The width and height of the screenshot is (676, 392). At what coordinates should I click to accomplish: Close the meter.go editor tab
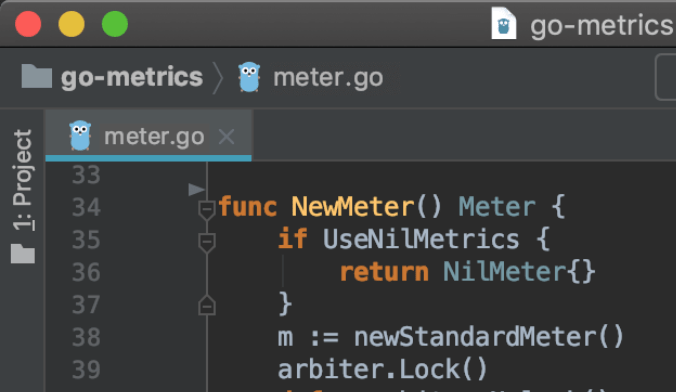coord(226,137)
